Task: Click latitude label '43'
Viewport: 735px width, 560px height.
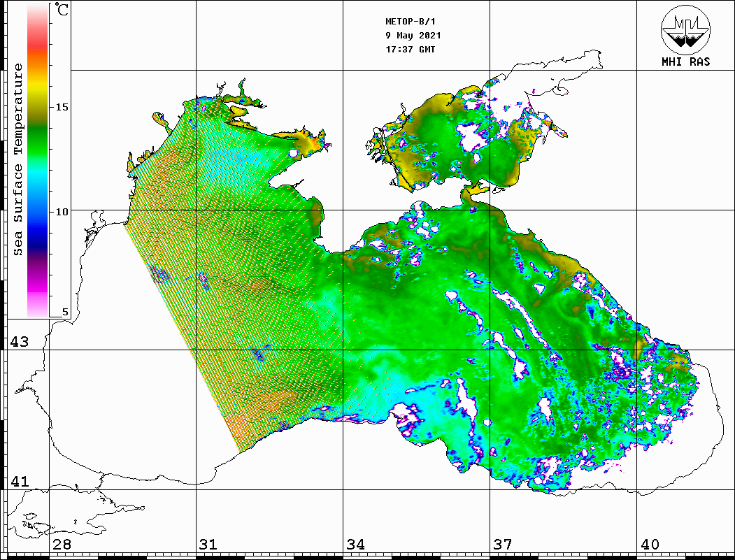Action: point(19,342)
